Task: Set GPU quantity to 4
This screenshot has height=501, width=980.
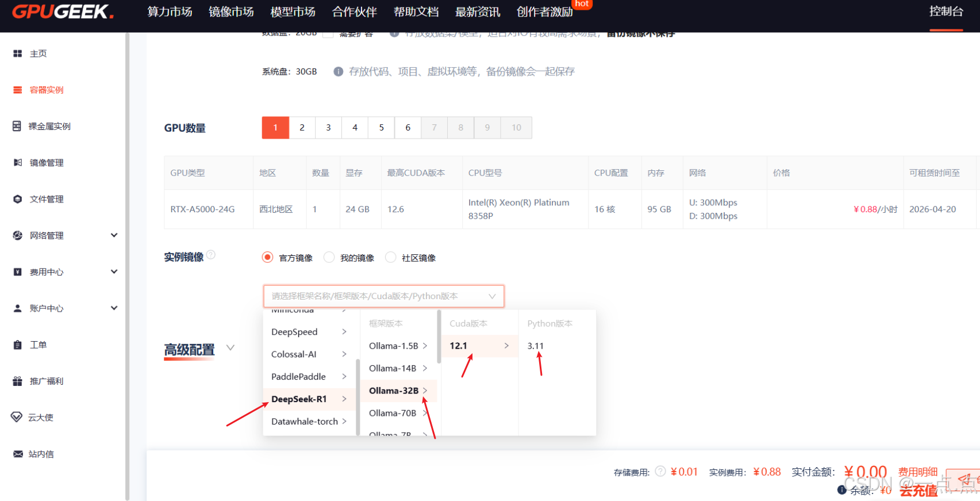Action: [355, 128]
